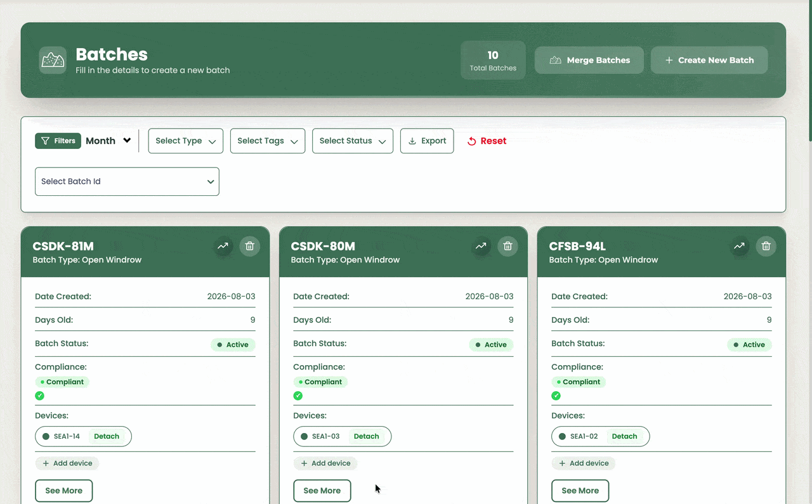Image resolution: width=812 pixels, height=504 pixels.
Task: Click Compliant badge in CSDK-81M card
Action: 62,382
